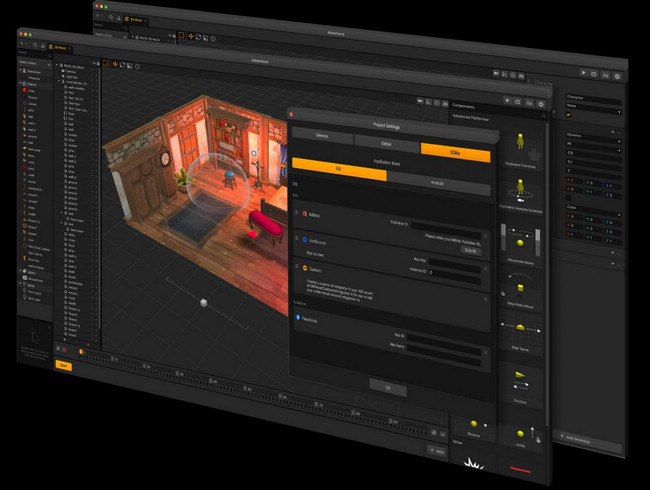This screenshot has width=650, height=490.
Task: Confirm Project Settings with the OK button
Action: [388, 388]
